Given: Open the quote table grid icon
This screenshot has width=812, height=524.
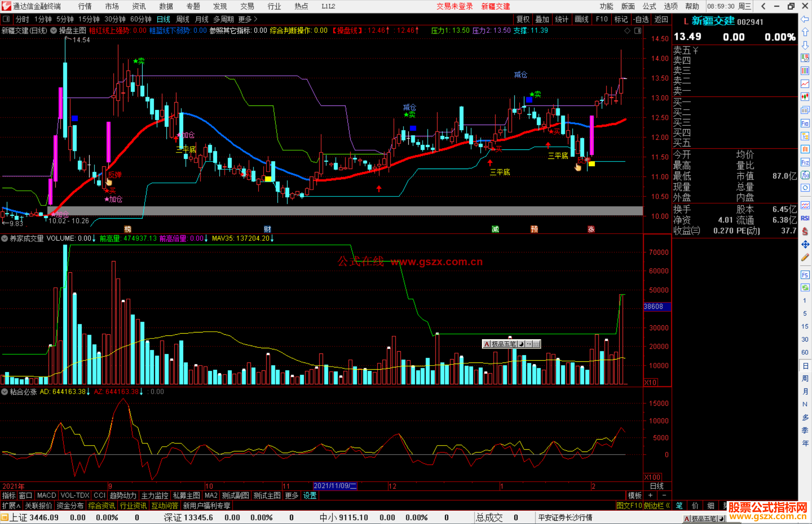Looking at the screenshot, I should [x=805, y=71].
